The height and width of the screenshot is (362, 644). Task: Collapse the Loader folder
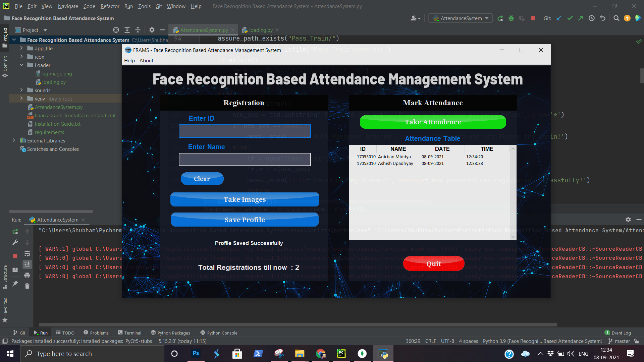coord(21,65)
